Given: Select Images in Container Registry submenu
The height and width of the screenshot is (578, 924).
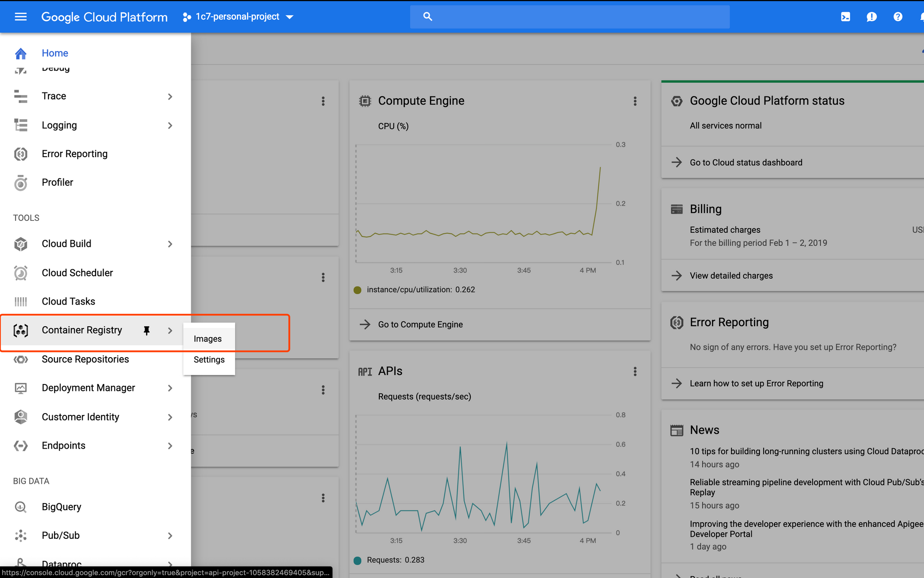Looking at the screenshot, I should point(208,339).
